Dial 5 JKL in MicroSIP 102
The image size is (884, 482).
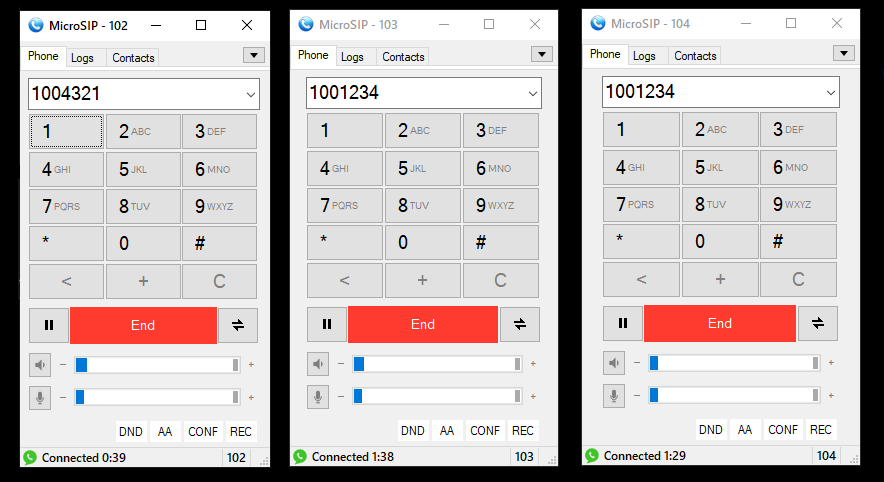point(143,169)
